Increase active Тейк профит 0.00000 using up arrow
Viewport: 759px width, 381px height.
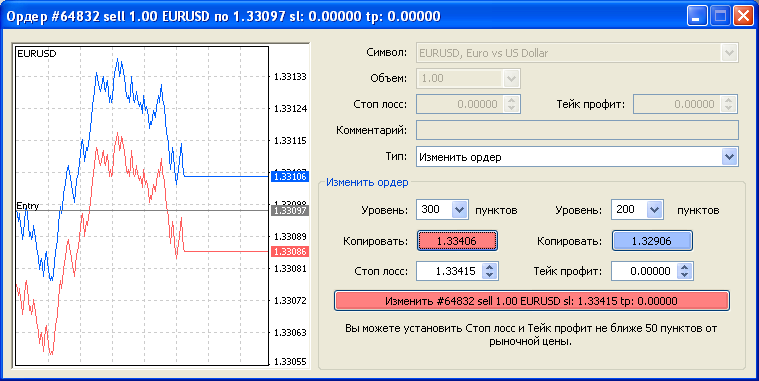tap(684, 267)
